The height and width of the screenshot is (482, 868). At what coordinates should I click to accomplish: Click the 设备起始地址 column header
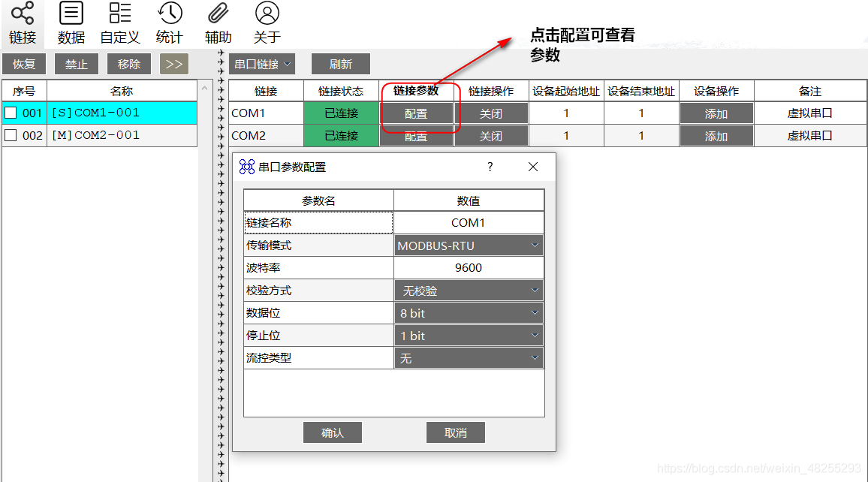(x=566, y=92)
